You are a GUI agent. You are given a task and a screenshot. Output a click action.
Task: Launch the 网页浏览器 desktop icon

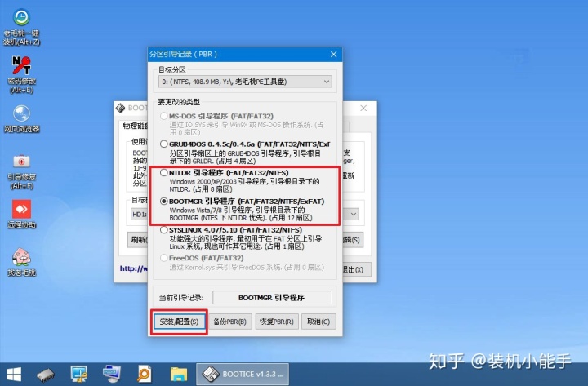point(21,119)
